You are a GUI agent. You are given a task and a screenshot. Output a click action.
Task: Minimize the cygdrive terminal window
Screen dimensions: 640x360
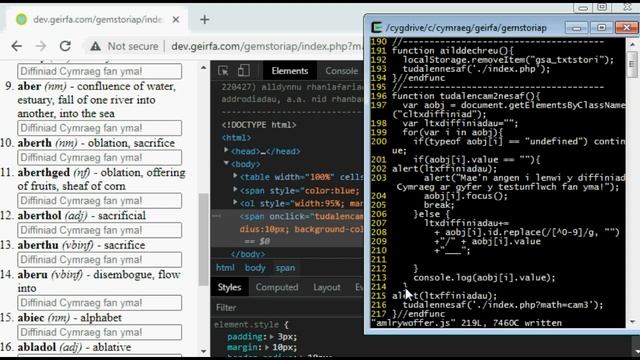pos(576,27)
